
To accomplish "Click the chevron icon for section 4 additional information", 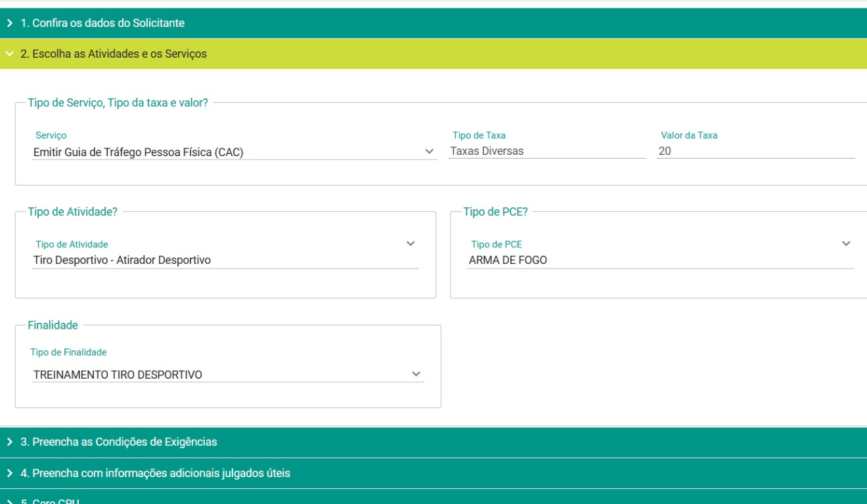I will [x=9, y=472].
